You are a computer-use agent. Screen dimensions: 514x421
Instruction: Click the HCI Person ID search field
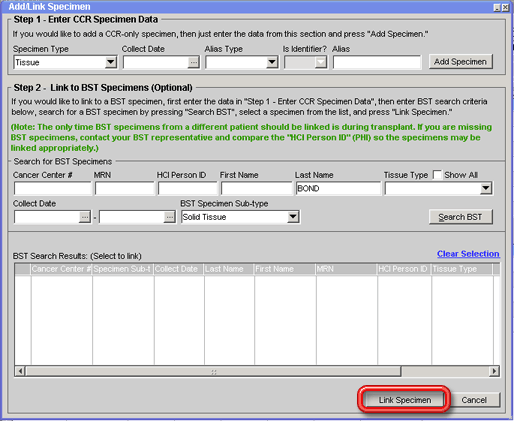pyautogui.click(x=187, y=188)
